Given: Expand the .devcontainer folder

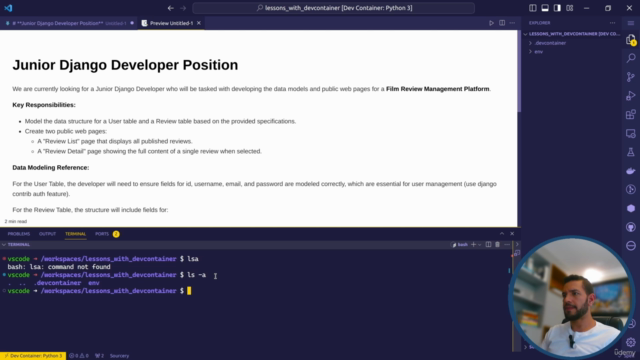Looking at the screenshot, I should 550,43.
